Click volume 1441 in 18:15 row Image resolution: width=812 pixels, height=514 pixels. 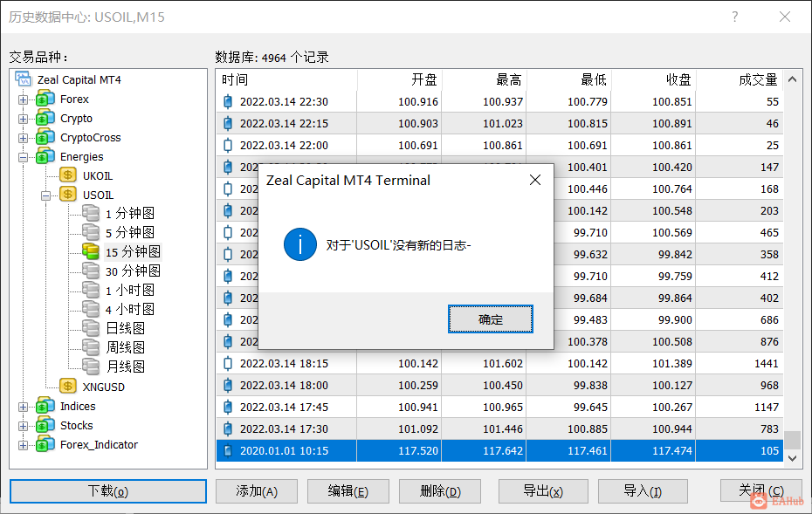(x=766, y=364)
